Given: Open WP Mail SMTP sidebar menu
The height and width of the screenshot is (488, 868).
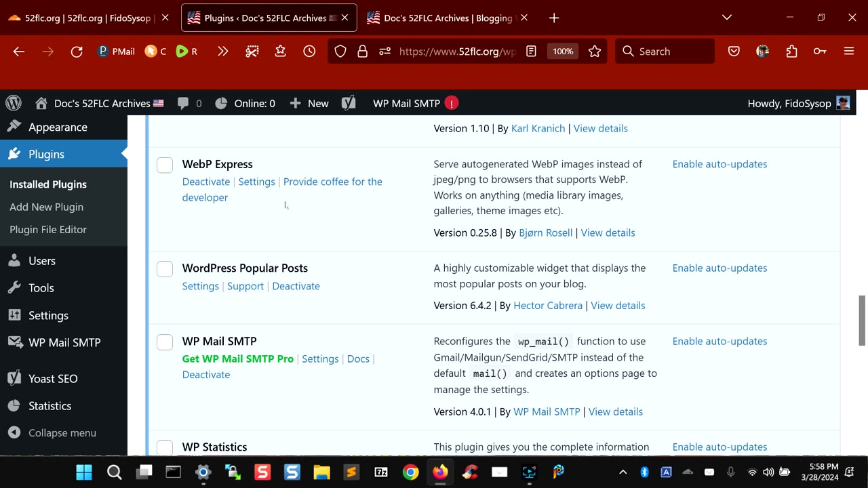Looking at the screenshot, I should 64,342.
